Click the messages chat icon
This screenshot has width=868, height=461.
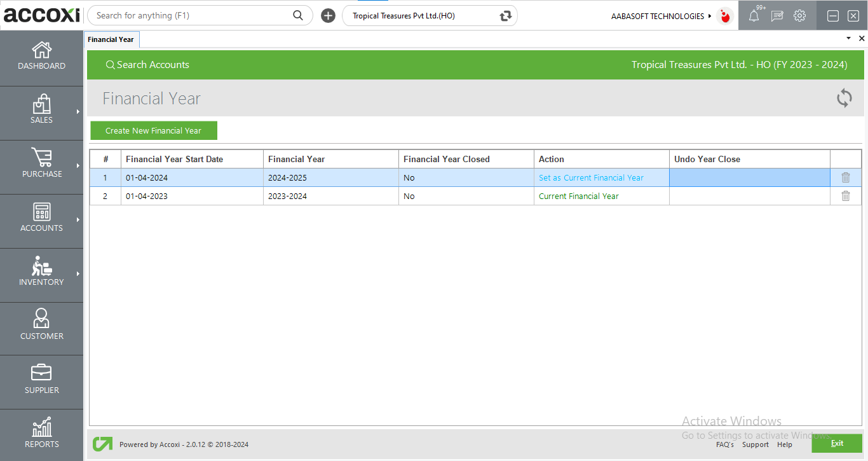(x=776, y=17)
